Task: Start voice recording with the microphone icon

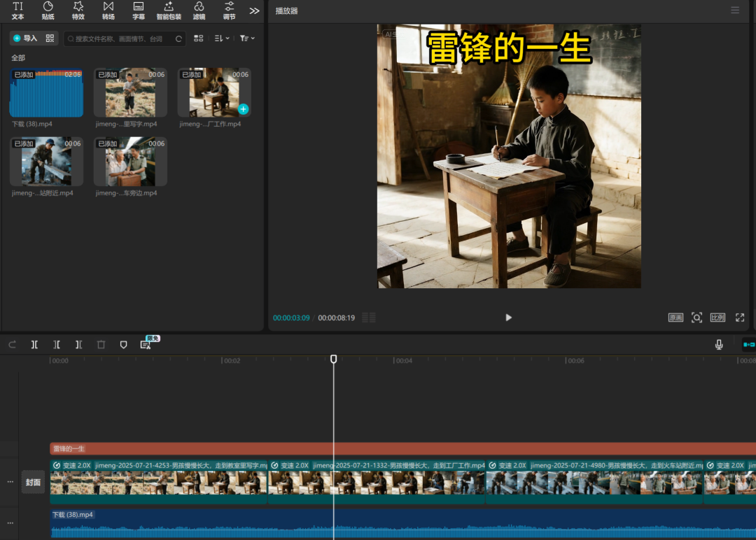Action: [x=719, y=344]
